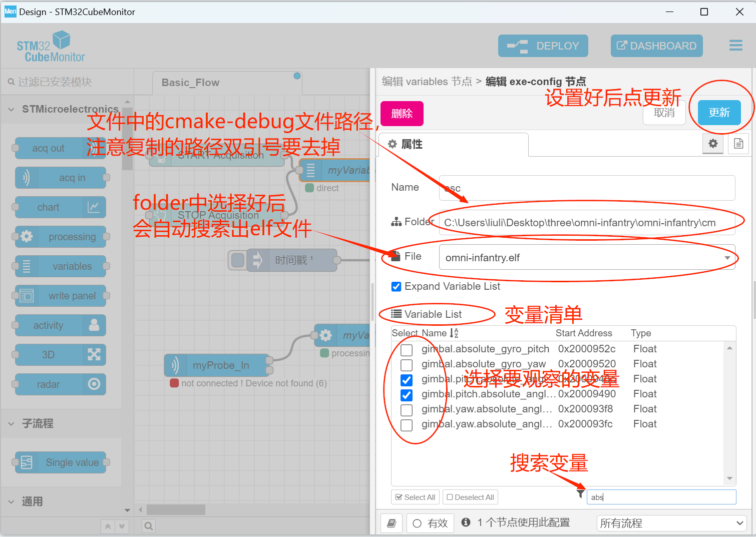Open the omni-infantry.elf File dropdown
This screenshot has height=537, width=756.
point(728,257)
